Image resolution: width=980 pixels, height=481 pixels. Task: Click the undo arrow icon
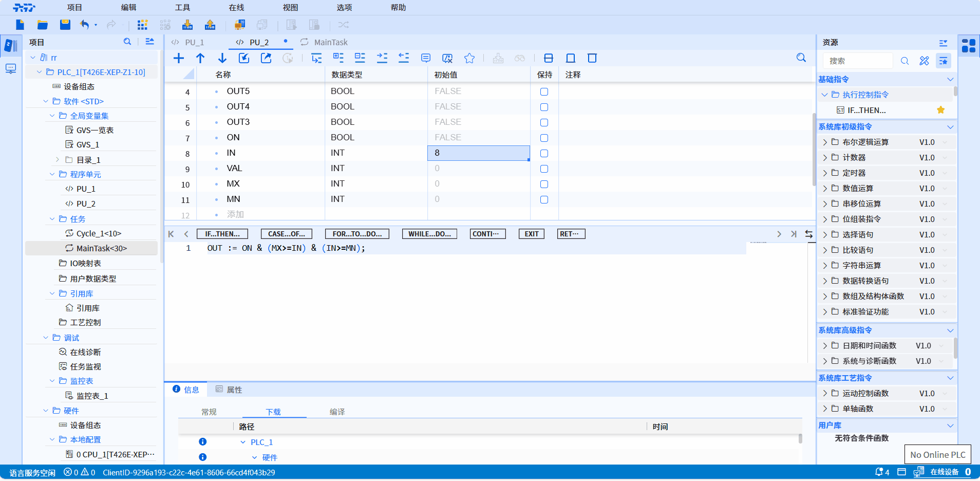pos(85,25)
